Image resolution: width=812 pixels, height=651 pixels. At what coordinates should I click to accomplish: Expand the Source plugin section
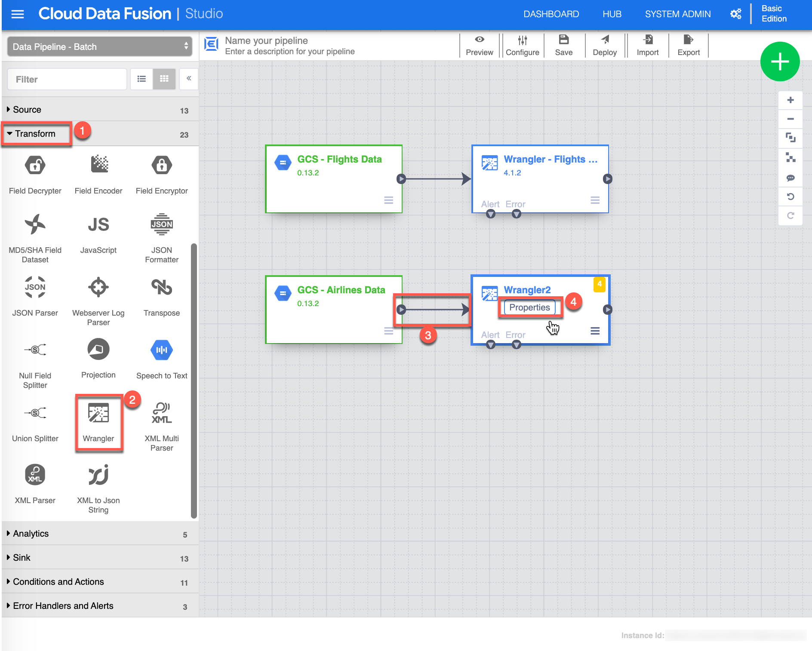click(27, 110)
